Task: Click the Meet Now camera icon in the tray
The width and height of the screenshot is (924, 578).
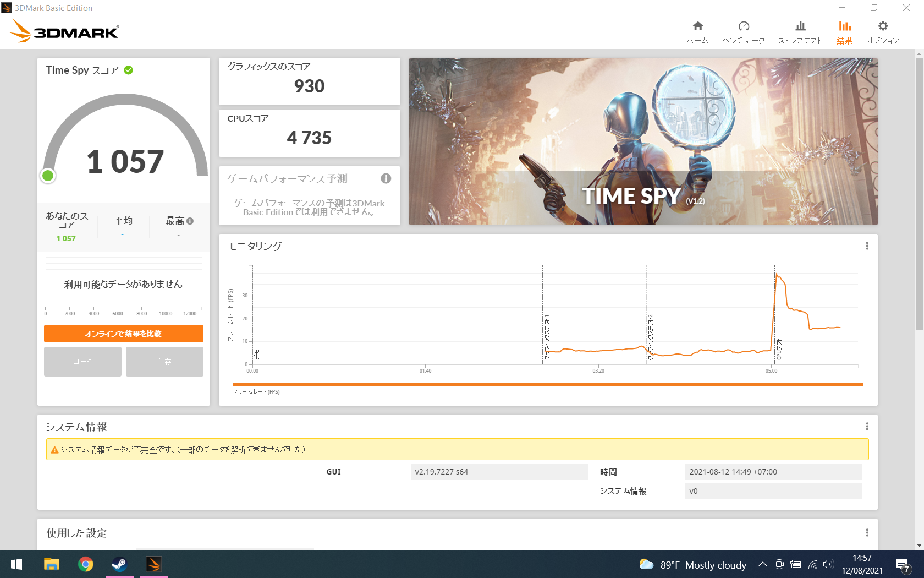Action: [x=779, y=564]
